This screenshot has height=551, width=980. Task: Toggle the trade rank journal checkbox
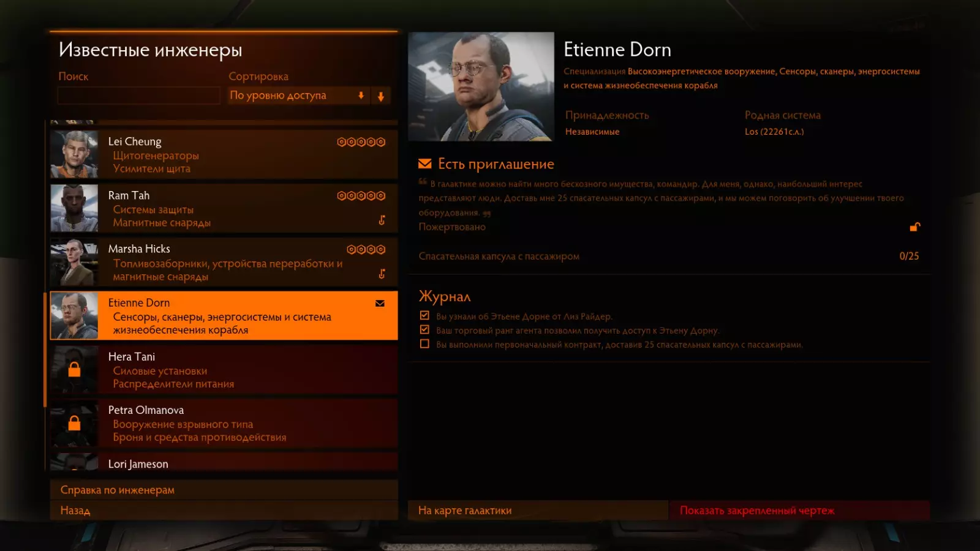coord(424,330)
